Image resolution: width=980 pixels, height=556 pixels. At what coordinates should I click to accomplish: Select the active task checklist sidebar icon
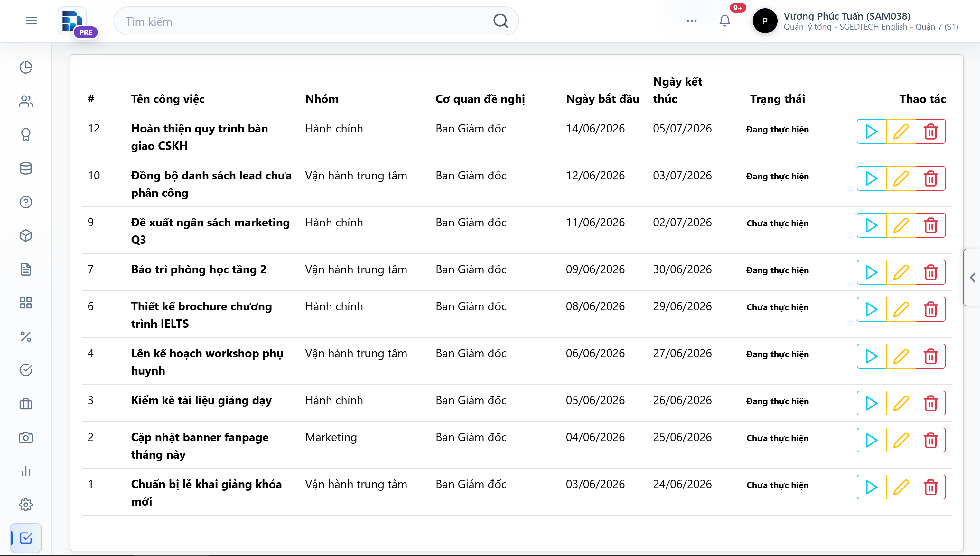pos(26,538)
